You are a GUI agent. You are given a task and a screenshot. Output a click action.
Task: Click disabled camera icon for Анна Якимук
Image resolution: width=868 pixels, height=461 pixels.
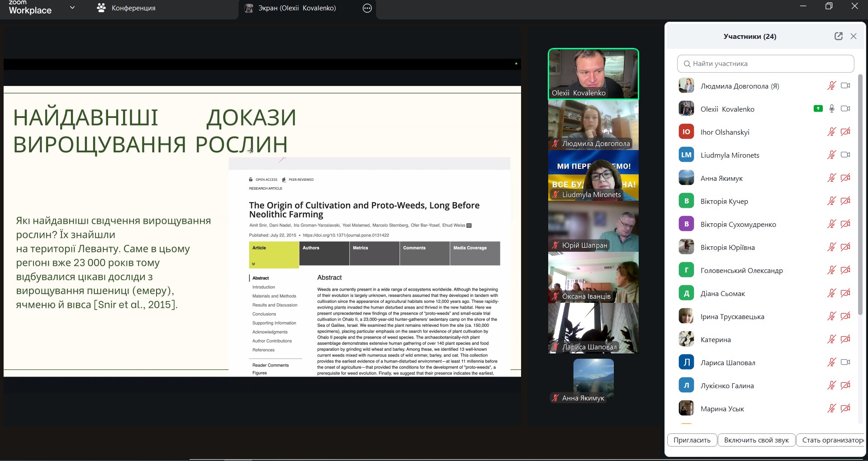pos(845,178)
